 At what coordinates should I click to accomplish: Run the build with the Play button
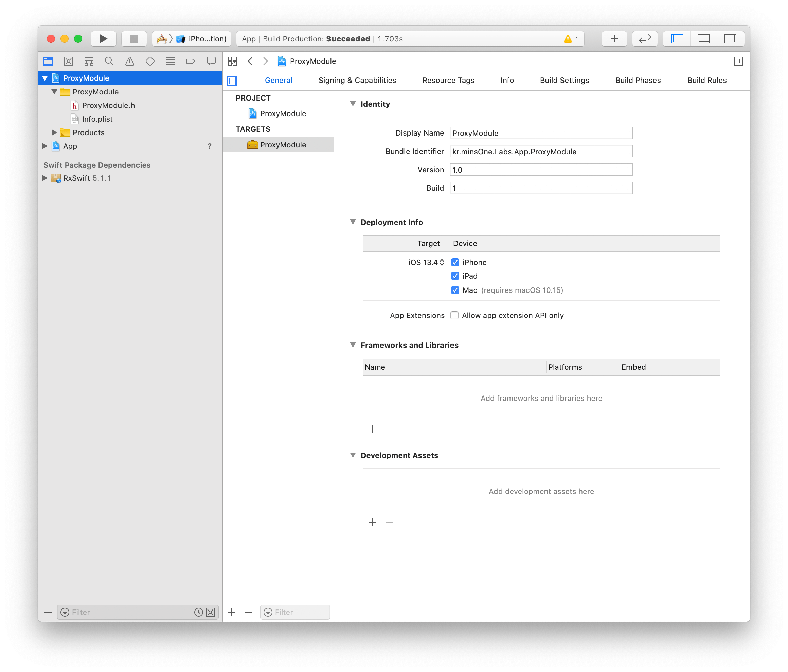(x=103, y=39)
